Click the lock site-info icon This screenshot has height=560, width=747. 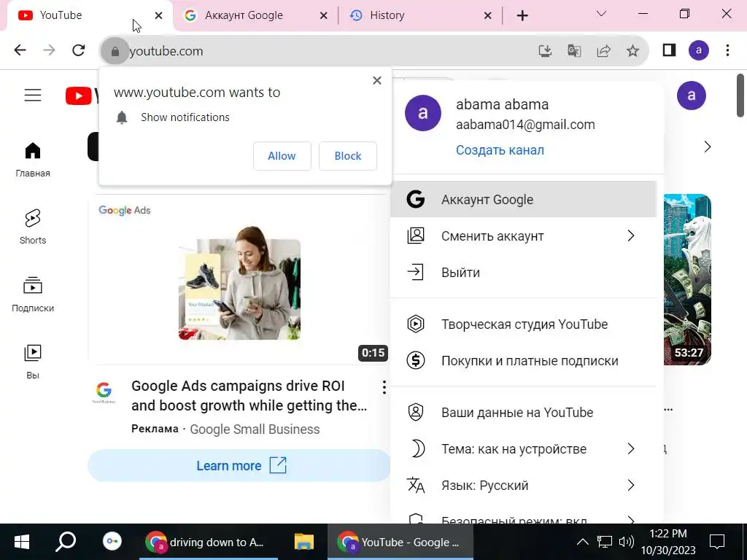[115, 51]
